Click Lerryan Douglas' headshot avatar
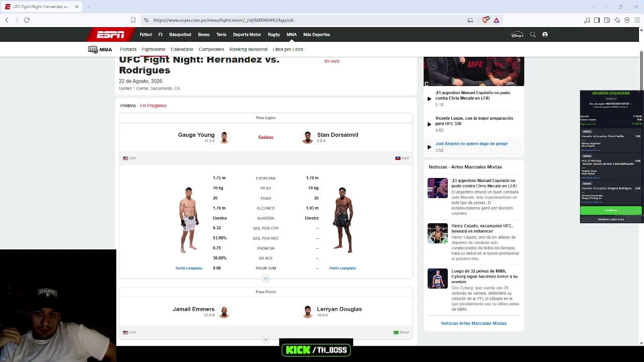Image resolution: width=644 pixels, height=362 pixels. pyautogui.click(x=307, y=312)
